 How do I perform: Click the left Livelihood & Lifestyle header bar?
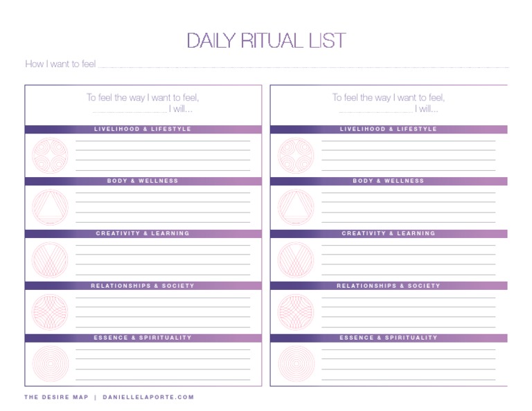pos(143,129)
